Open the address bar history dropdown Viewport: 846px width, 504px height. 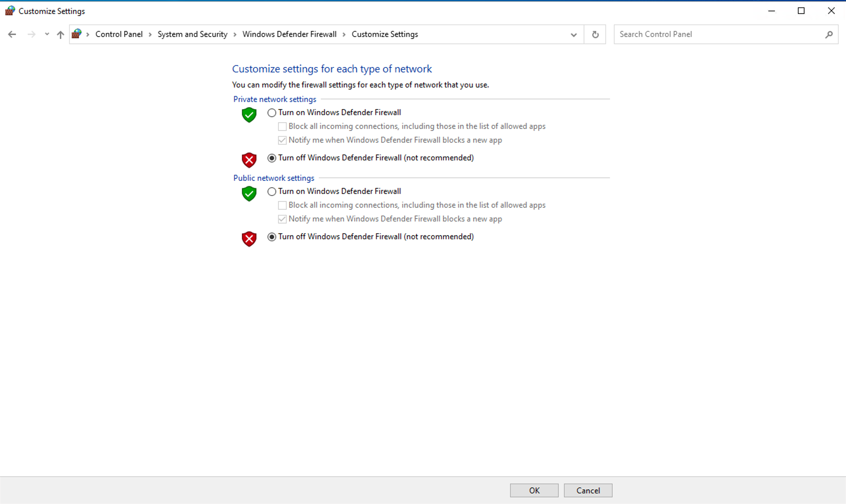click(x=574, y=34)
